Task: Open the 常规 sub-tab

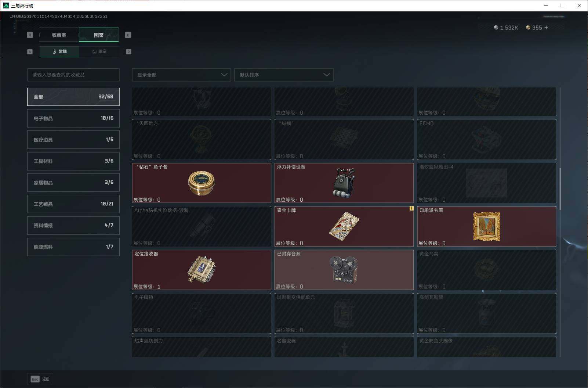Action: tap(59, 51)
